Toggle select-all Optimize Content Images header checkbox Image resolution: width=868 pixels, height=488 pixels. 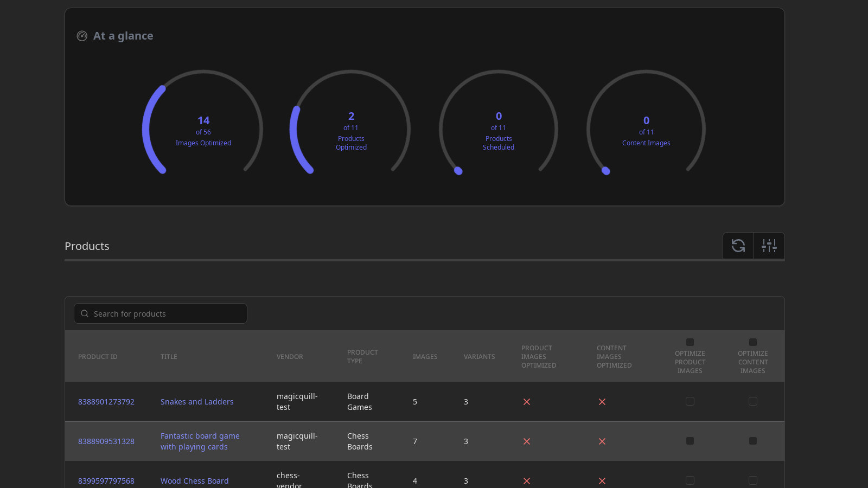coord(752,342)
